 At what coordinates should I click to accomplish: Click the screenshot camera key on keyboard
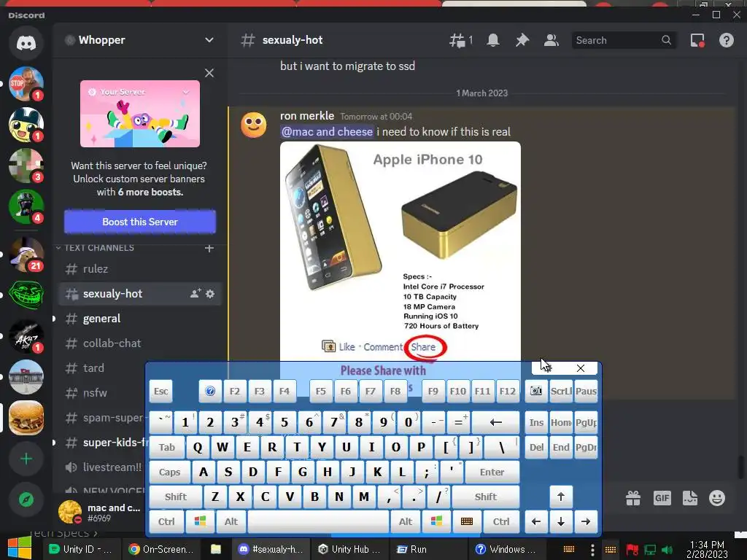click(536, 392)
